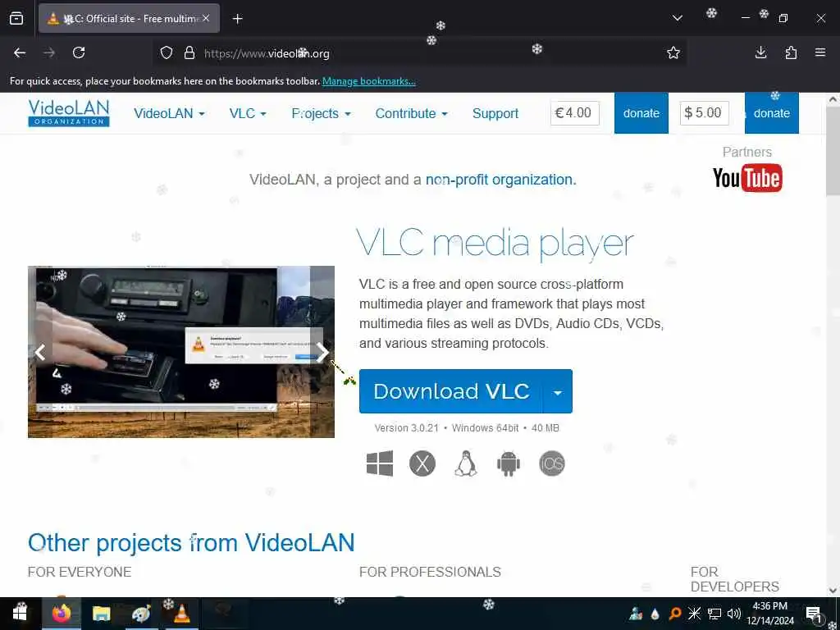Open the YouTube partner logo
Screen dimensions: 840x630
747,178
